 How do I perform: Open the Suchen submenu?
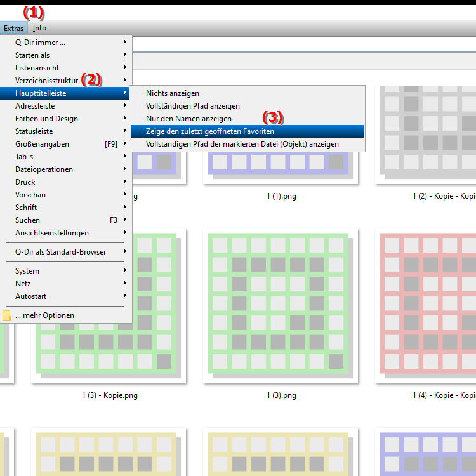click(x=66, y=220)
